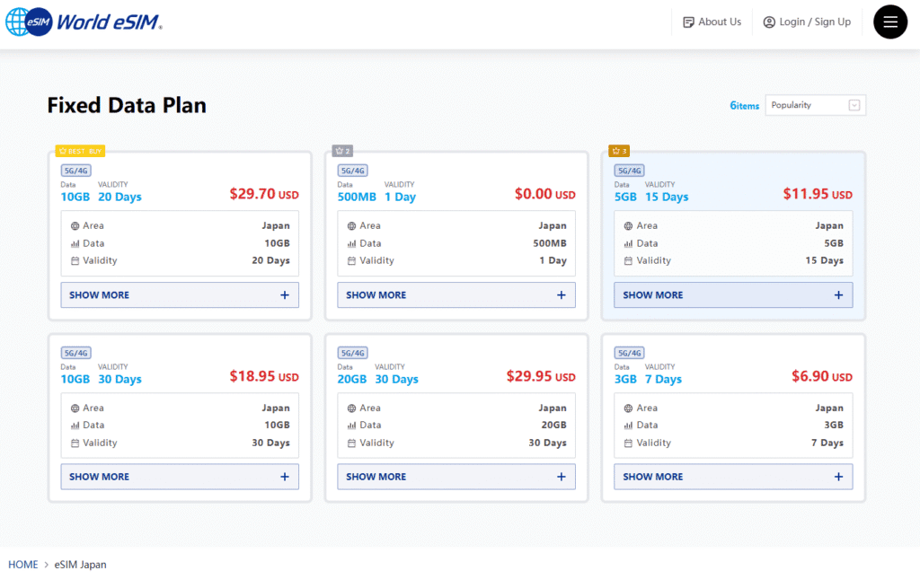Click the rank 2 crown badge
The height and width of the screenshot is (588, 920).
[342, 151]
